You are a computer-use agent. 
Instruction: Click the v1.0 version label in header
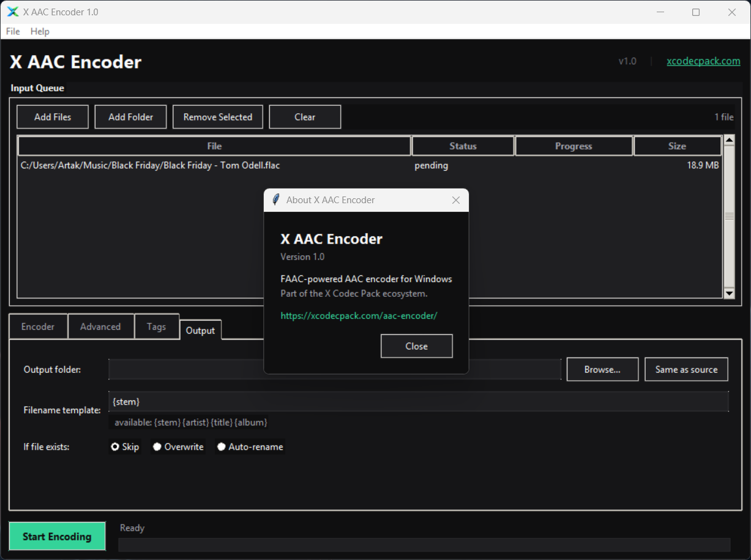[x=627, y=61]
